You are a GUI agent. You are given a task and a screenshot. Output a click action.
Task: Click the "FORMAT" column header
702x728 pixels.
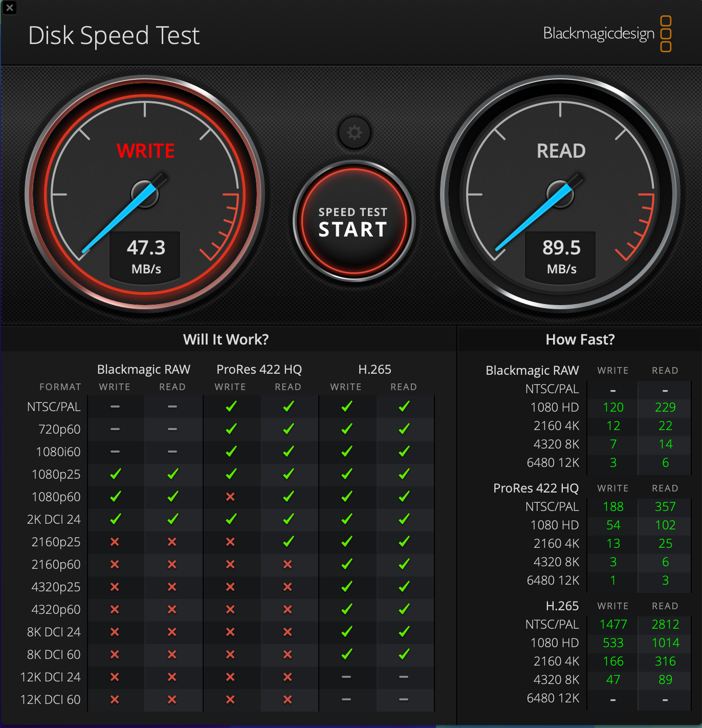pos(60,387)
